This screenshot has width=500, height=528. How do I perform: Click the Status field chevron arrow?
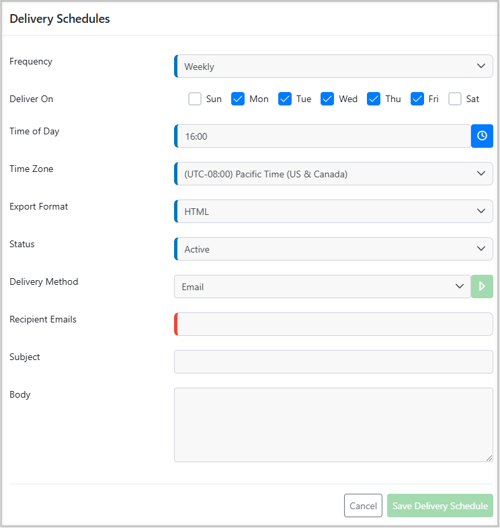[x=481, y=249]
